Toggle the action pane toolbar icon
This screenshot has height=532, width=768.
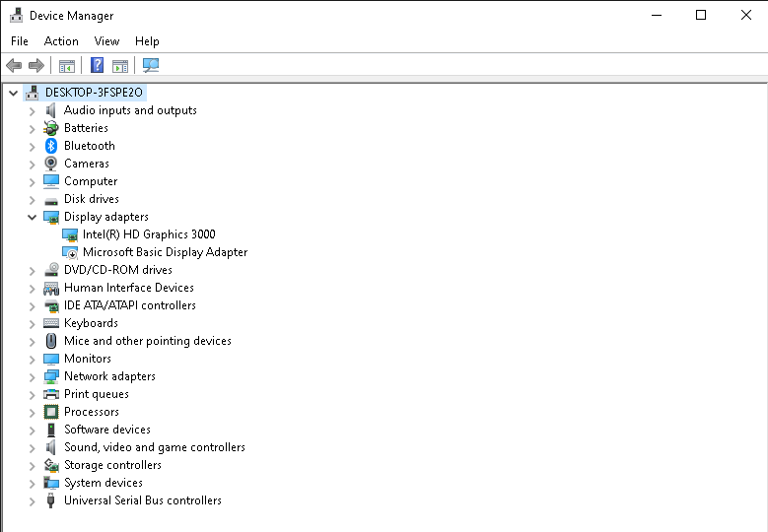click(120, 66)
